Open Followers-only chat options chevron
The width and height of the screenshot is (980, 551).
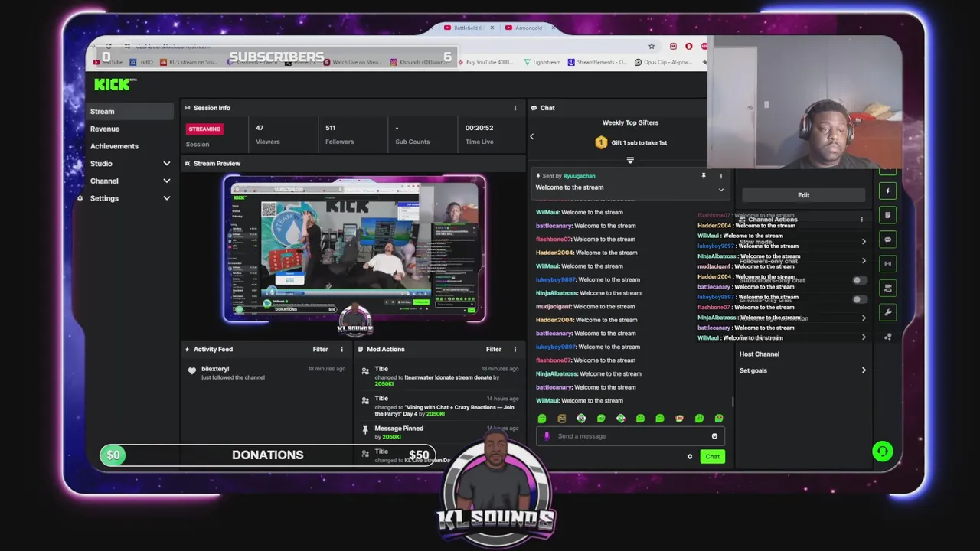[x=864, y=261]
